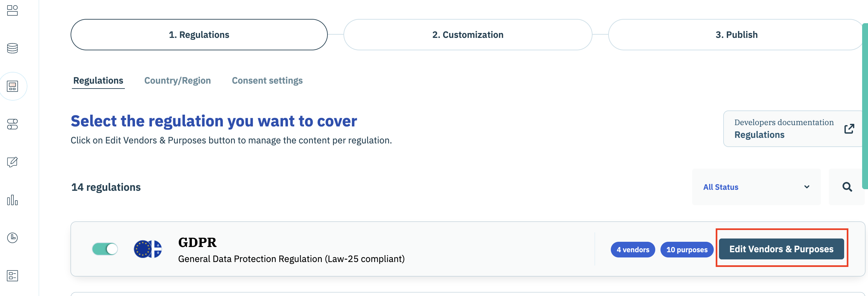Image resolution: width=868 pixels, height=296 pixels.
Task: Open the checklist form icon in sidebar
Action: (x=12, y=276)
